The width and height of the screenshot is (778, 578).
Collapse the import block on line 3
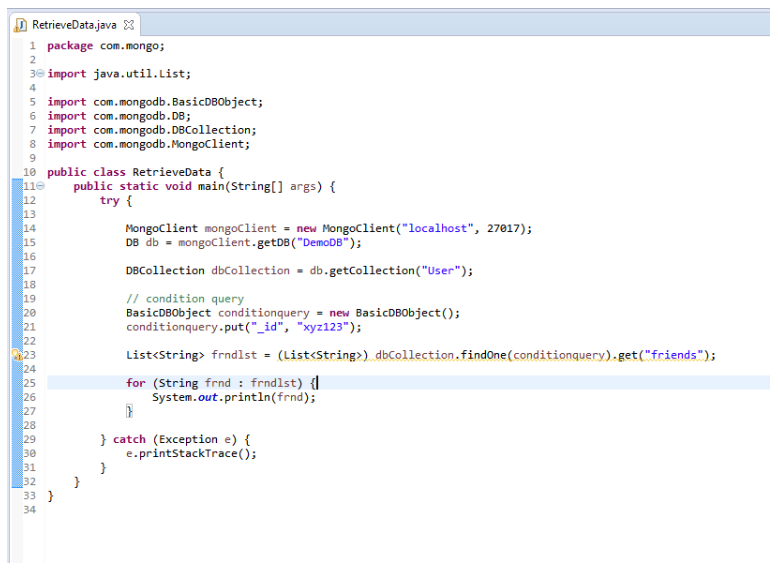coord(39,74)
